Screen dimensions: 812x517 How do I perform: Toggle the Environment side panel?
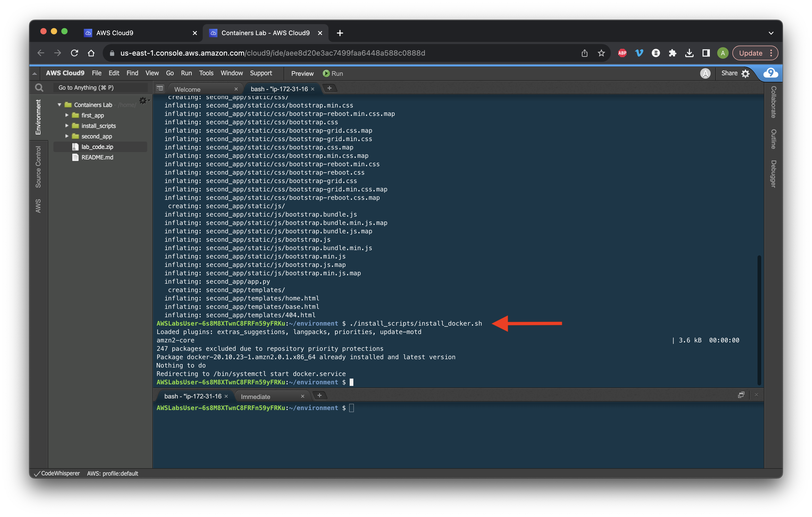pos(38,117)
